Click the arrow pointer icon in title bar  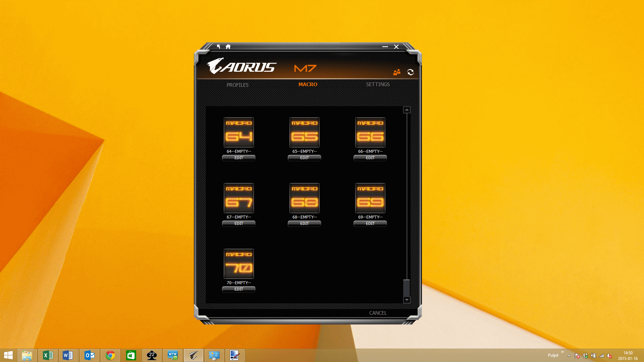219,47
